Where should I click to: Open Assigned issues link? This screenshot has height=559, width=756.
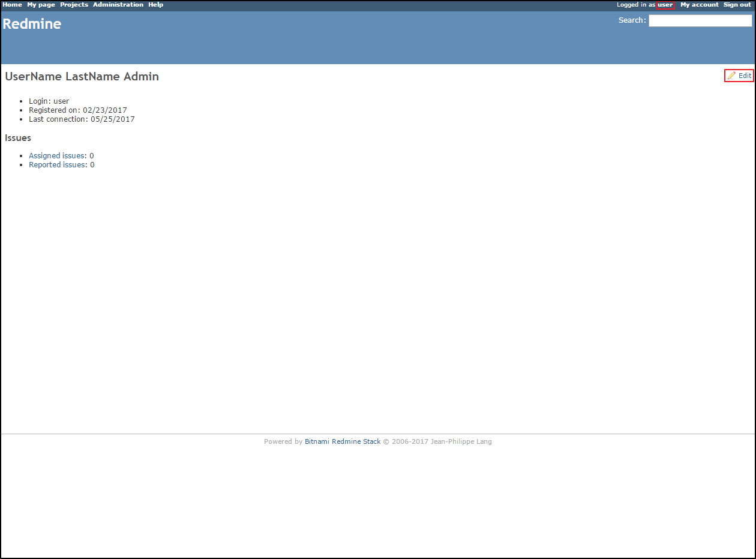point(57,156)
